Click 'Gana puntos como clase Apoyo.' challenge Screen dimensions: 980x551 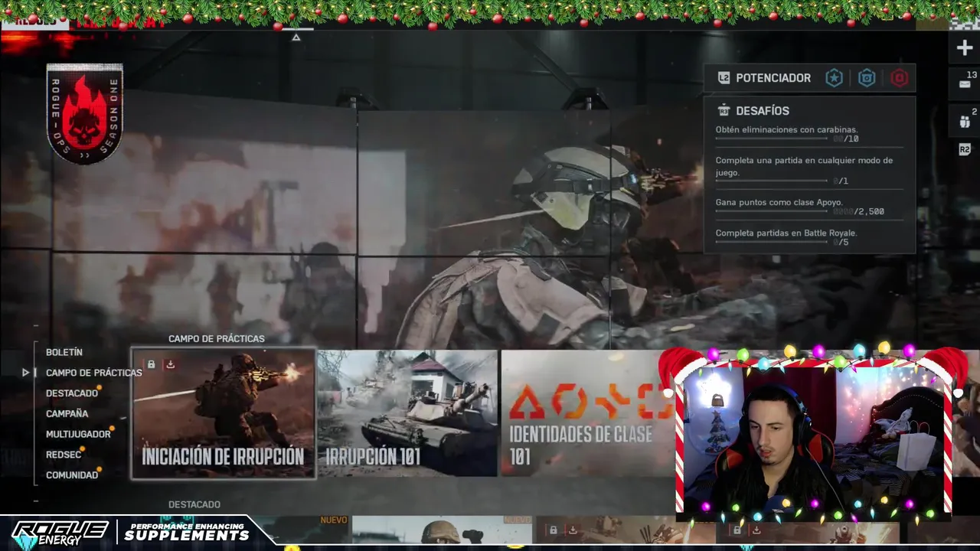[779, 203]
